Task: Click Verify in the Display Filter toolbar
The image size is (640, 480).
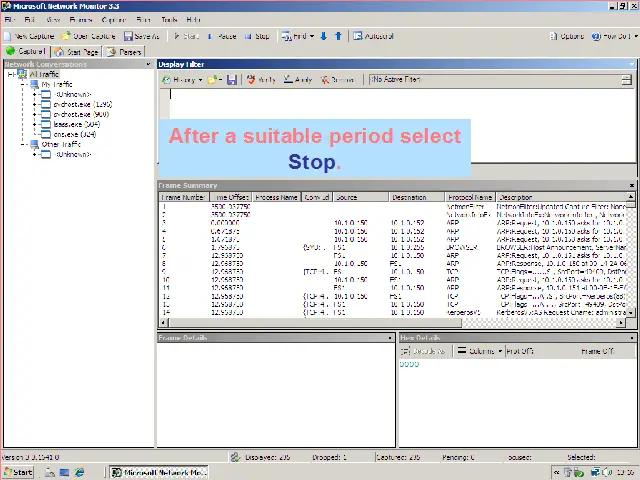Action: coord(261,80)
